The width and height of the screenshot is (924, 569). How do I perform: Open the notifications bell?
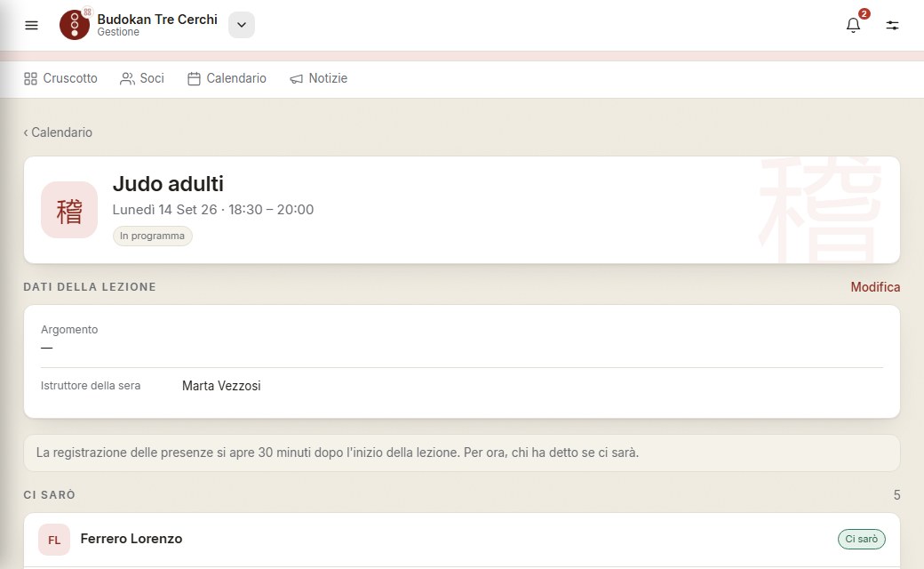[853, 25]
